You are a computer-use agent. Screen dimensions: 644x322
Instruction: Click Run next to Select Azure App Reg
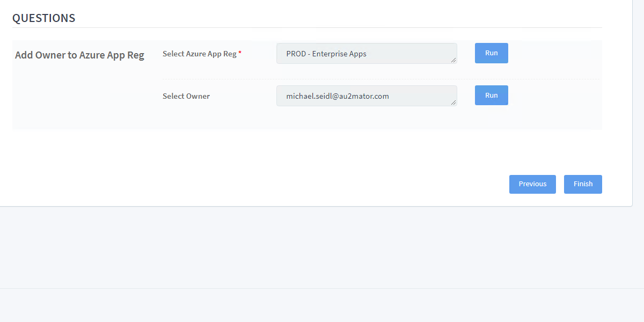click(x=491, y=53)
